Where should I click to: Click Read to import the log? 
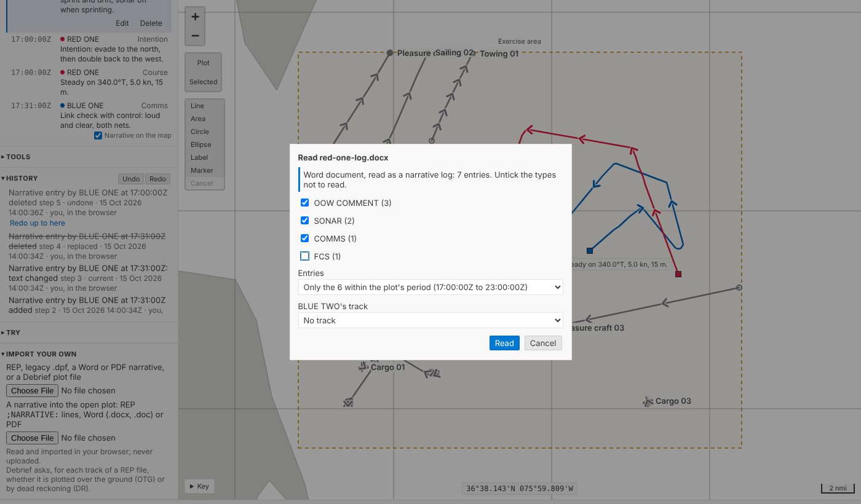click(504, 343)
